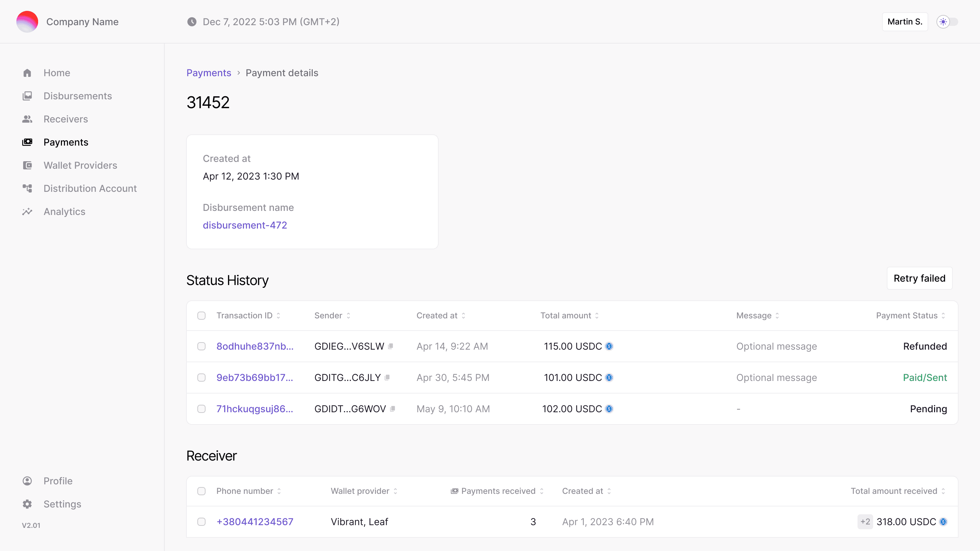Open Distribution Account page

(90, 189)
